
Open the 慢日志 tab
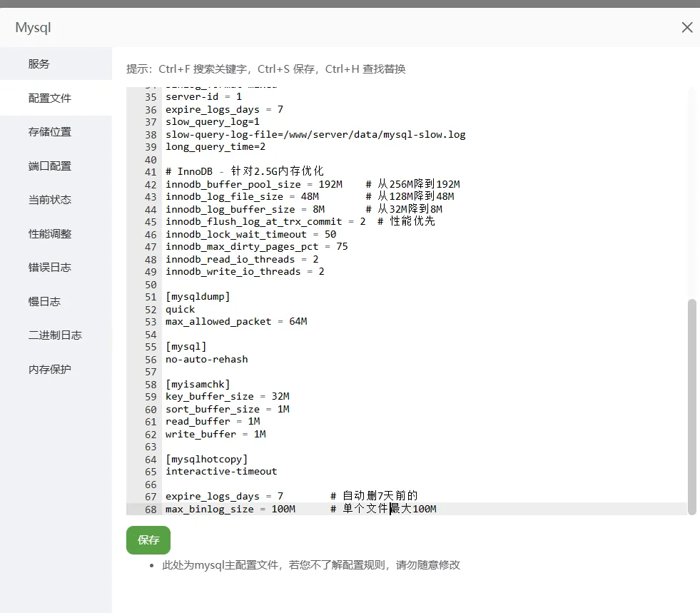click(44, 302)
